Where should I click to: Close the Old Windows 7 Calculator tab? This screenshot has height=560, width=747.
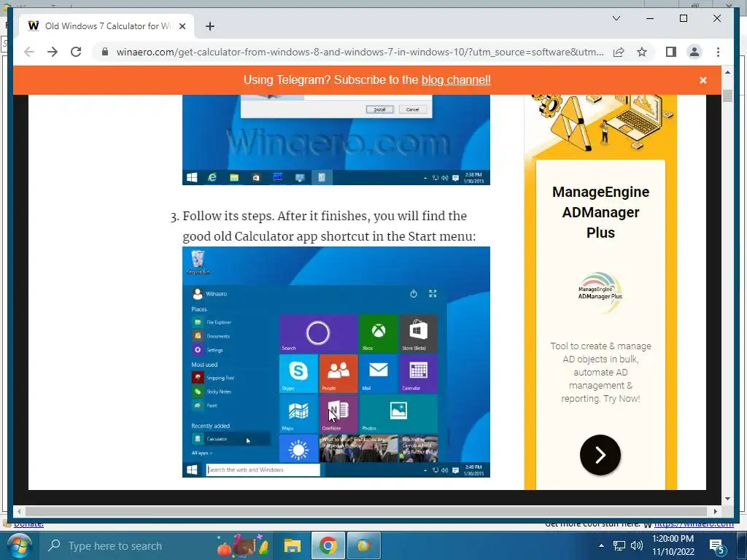click(x=182, y=26)
